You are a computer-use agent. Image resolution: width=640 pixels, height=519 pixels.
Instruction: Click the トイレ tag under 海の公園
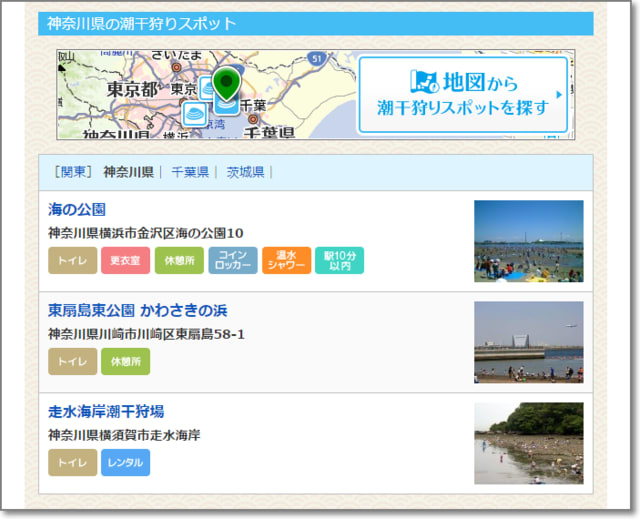[x=72, y=261]
